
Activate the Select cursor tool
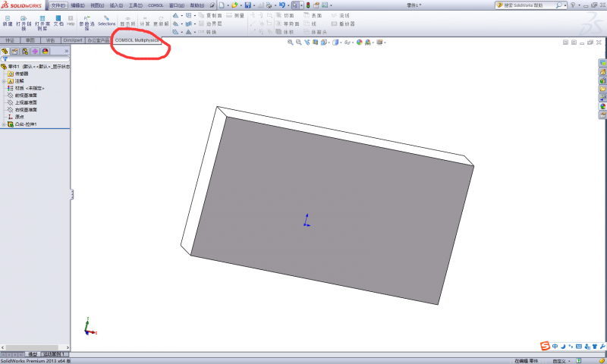pyautogui.click(x=295, y=5)
